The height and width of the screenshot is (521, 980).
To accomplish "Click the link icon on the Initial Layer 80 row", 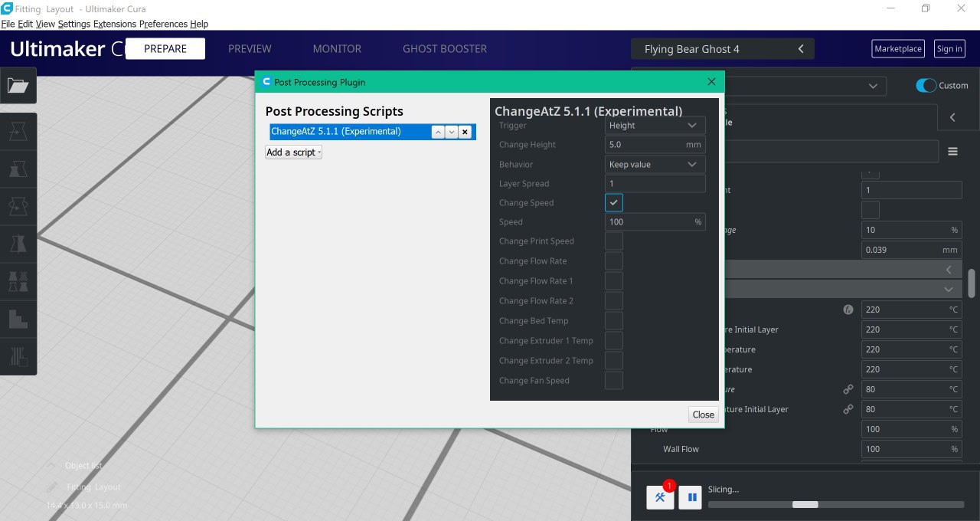I will [848, 409].
